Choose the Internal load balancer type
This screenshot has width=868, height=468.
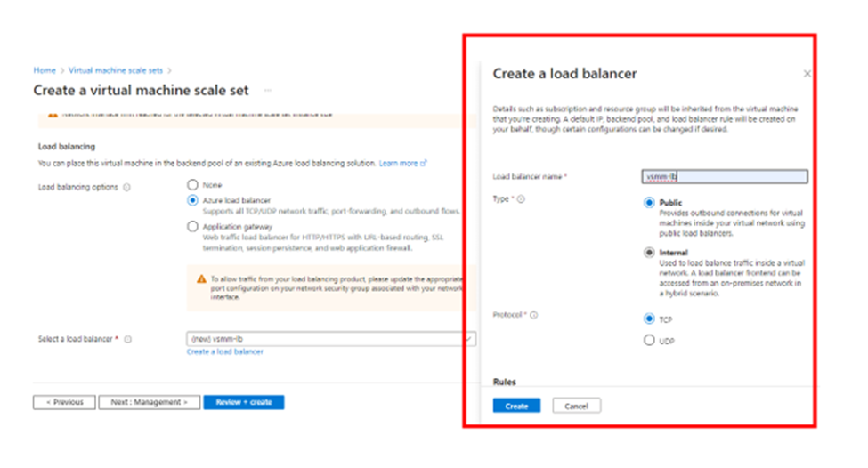649,253
